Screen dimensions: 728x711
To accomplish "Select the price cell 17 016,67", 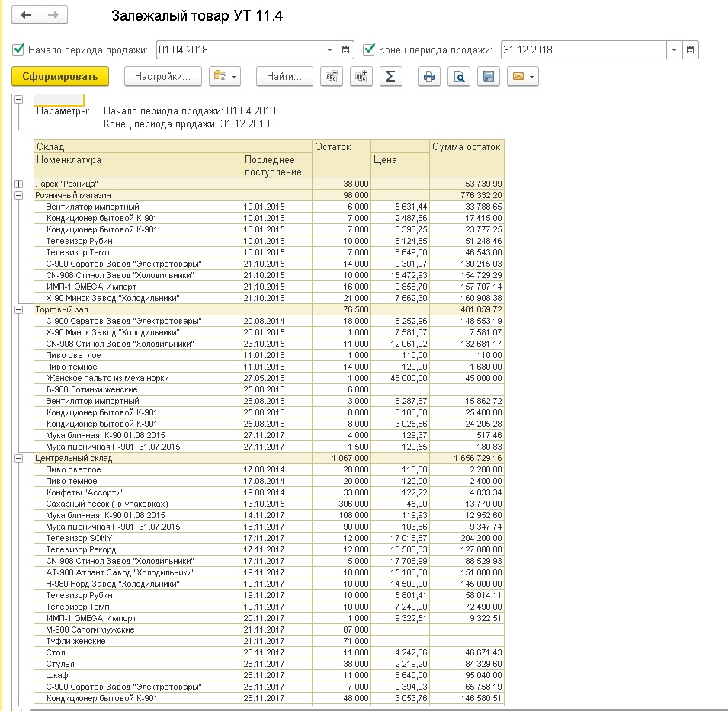I will [x=399, y=538].
